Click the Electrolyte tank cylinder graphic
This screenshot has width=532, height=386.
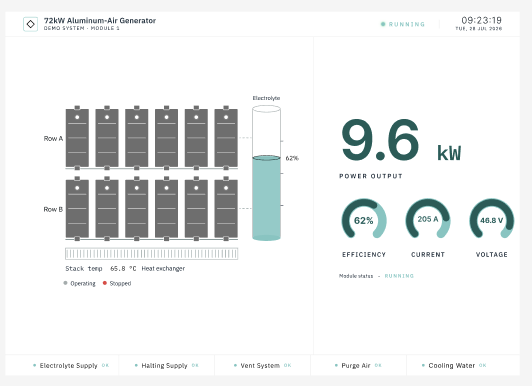coord(266,173)
